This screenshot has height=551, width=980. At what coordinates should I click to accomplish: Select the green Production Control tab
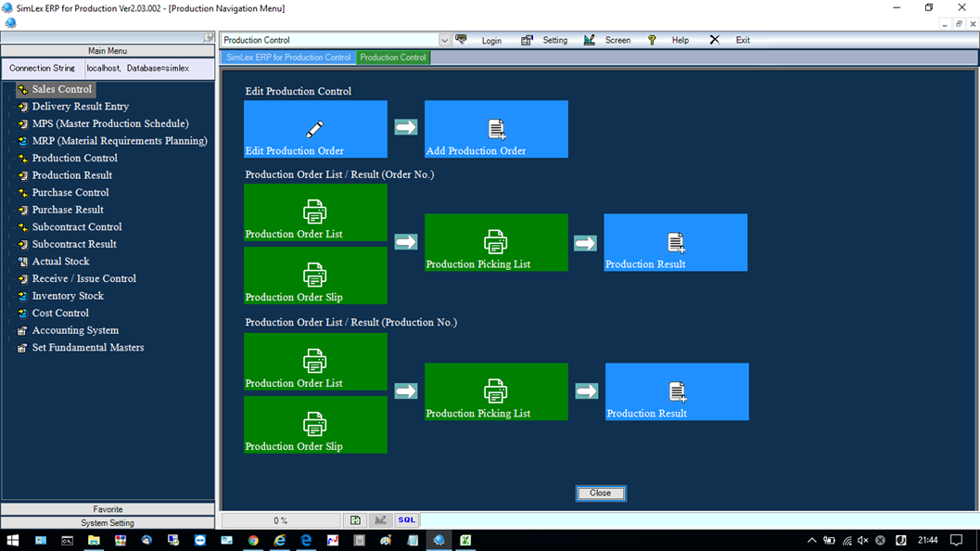(393, 58)
